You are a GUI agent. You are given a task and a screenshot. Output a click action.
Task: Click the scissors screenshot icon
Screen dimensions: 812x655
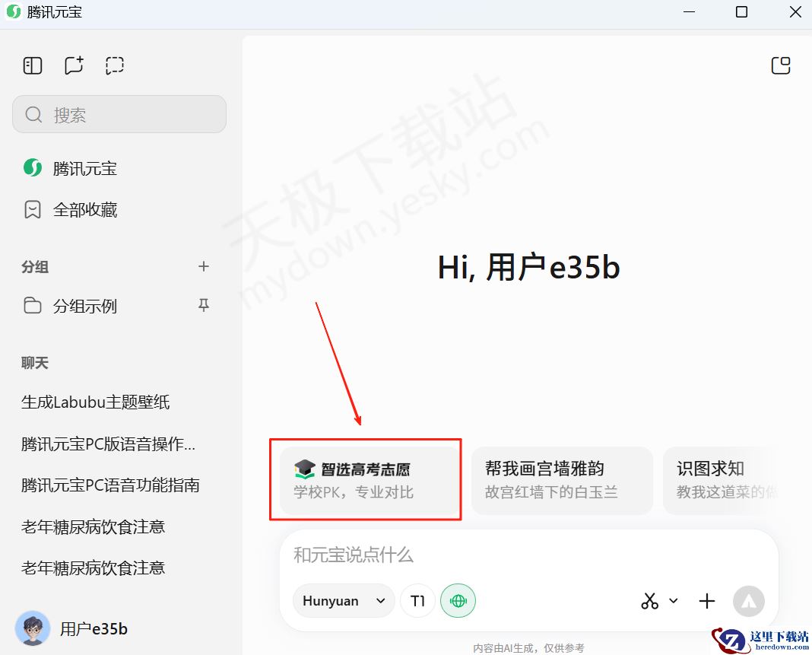point(649,600)
